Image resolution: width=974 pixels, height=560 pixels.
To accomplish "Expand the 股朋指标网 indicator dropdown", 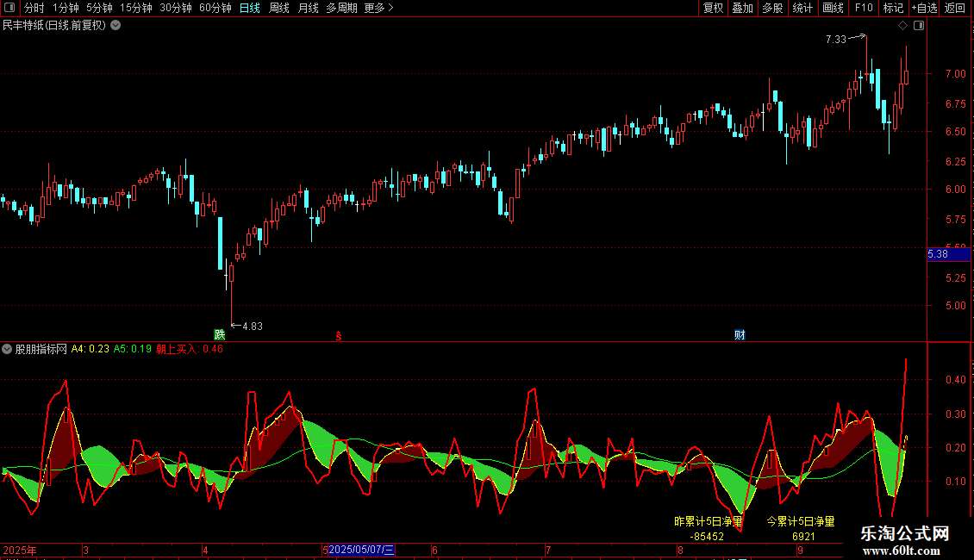I will point(7,349).
